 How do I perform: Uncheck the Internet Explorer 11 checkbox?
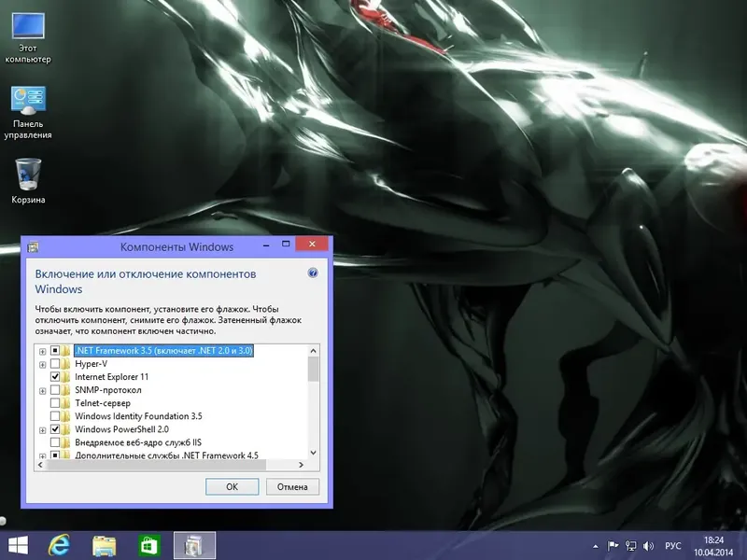(x=55, y=377)
